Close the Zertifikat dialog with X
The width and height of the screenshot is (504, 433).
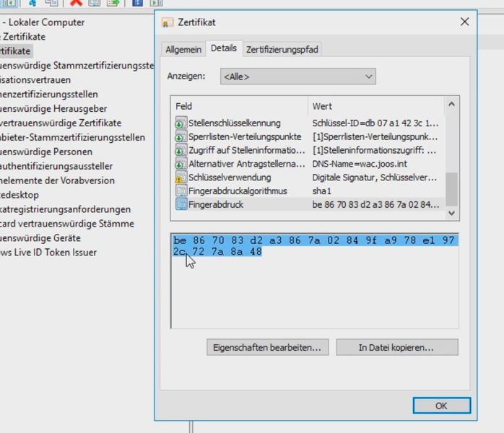[x=464, y=22]
